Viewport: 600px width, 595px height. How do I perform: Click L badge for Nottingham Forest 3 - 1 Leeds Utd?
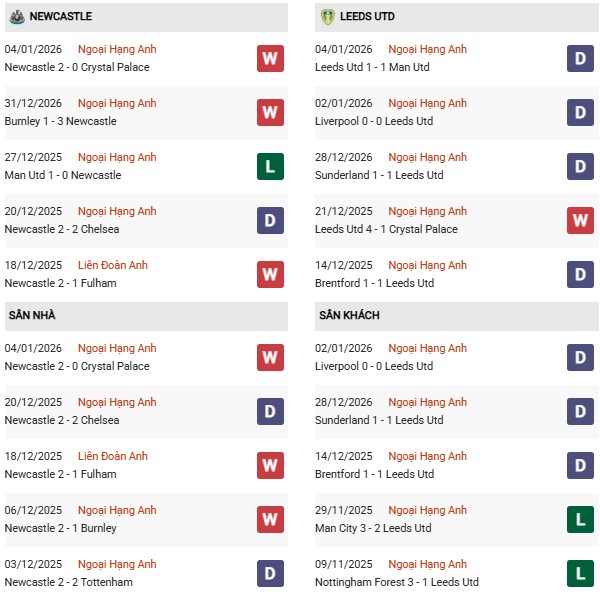click(580, 572)
